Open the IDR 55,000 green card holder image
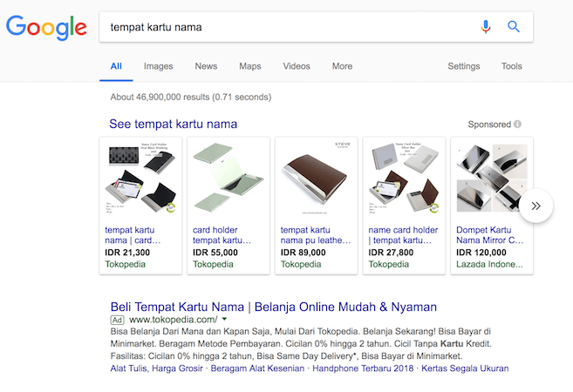 (229, 178)
